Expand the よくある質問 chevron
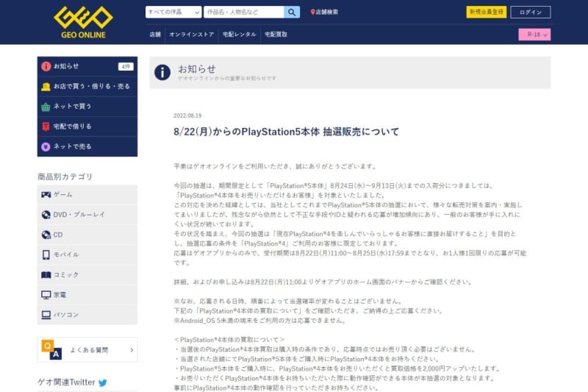Image resolution: width=588 pixels, height=392 pixels. coord(130,350)
